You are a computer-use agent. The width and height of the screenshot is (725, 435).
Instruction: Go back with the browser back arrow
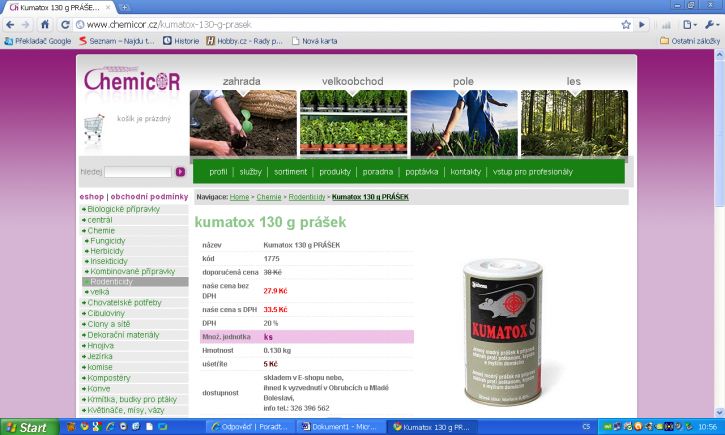click(x=10, y=25)
